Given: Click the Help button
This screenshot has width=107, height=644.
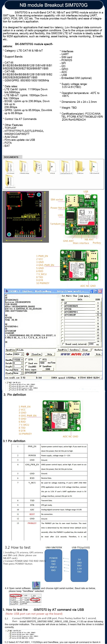Looking at the screenshot, I should pyautogui.click(x=50, y=354).
